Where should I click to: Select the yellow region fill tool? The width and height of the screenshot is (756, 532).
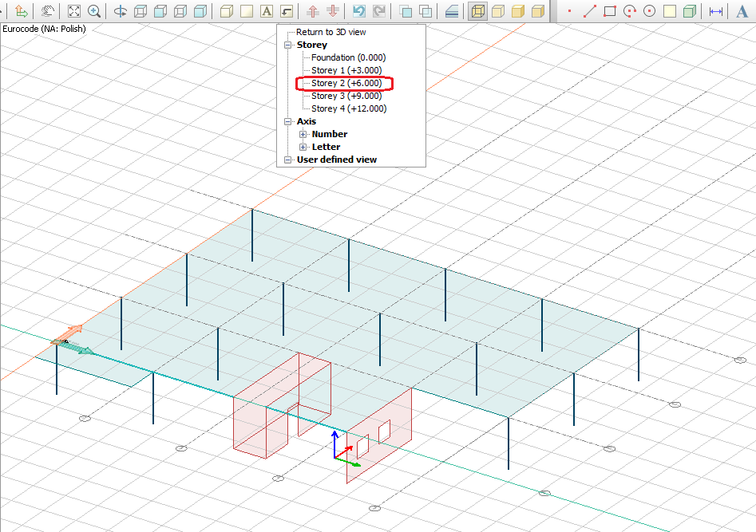[x=670, y=11]
